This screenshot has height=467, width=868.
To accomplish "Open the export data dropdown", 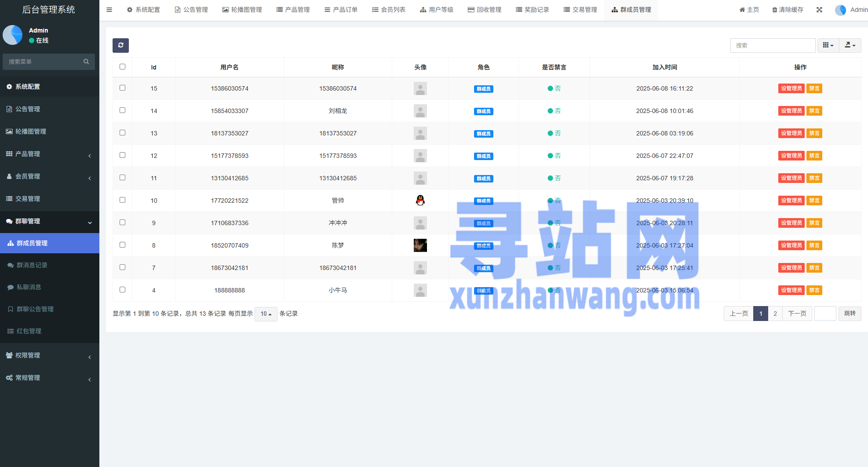I will [x=850, y=45].
